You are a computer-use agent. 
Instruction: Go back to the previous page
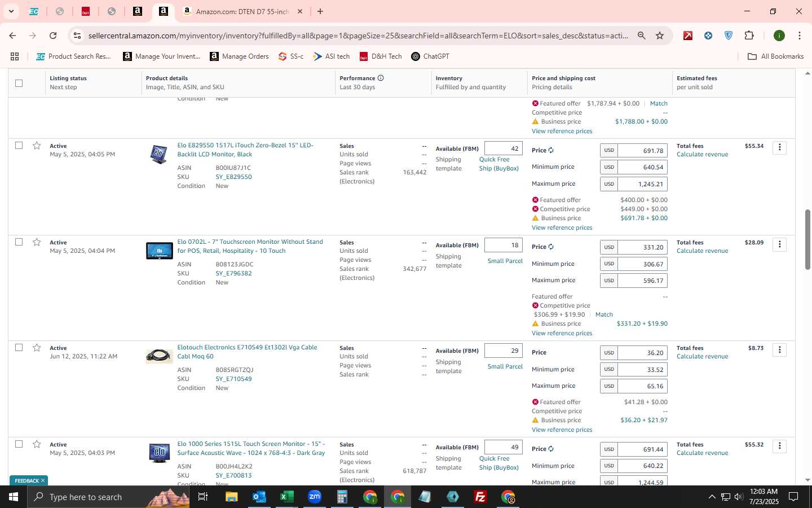coord(12,36)
